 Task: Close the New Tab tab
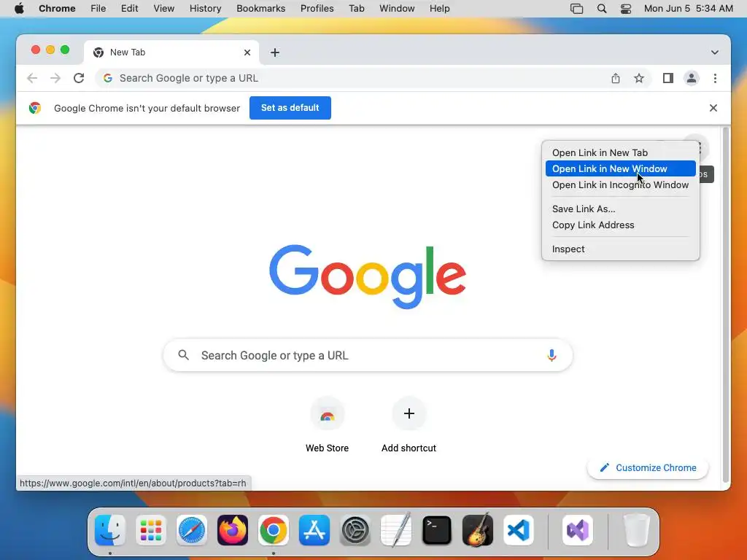coord(247,52)
